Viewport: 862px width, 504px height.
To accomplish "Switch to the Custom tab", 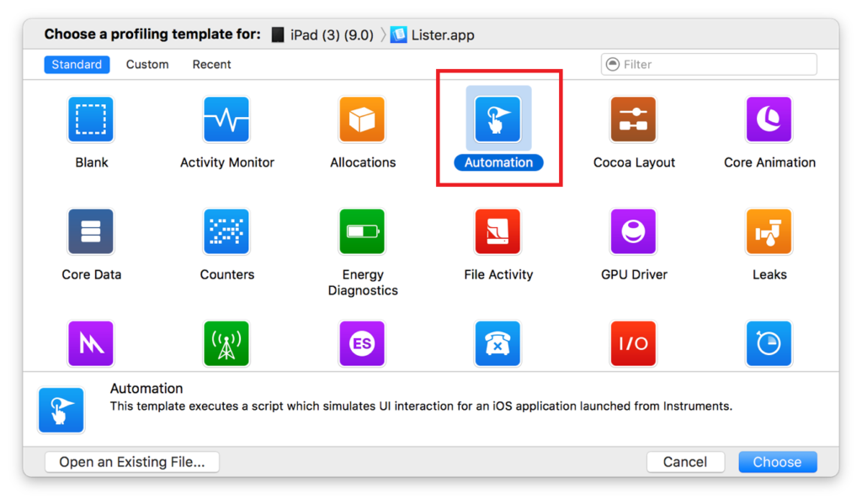I will [147, 64].
